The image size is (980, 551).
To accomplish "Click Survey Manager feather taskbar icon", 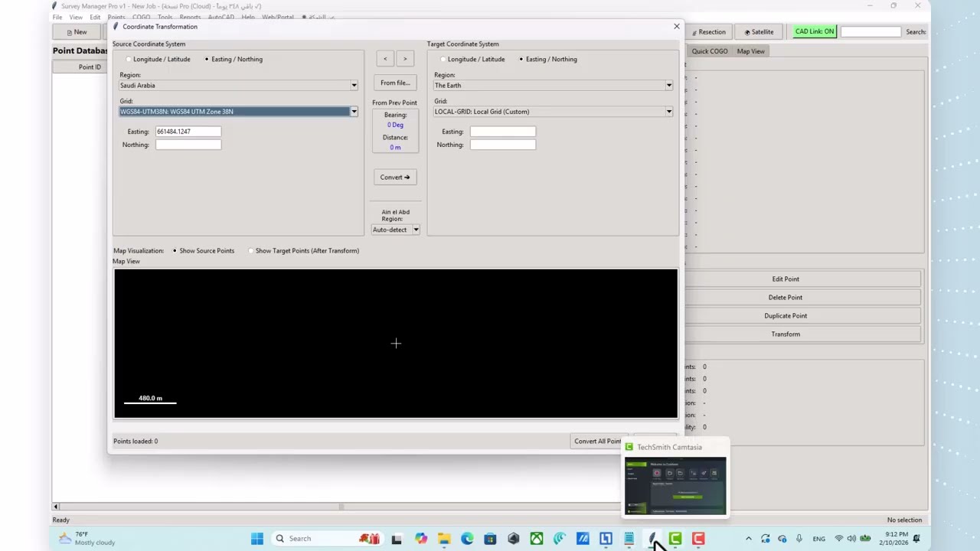I will [652, 539].
